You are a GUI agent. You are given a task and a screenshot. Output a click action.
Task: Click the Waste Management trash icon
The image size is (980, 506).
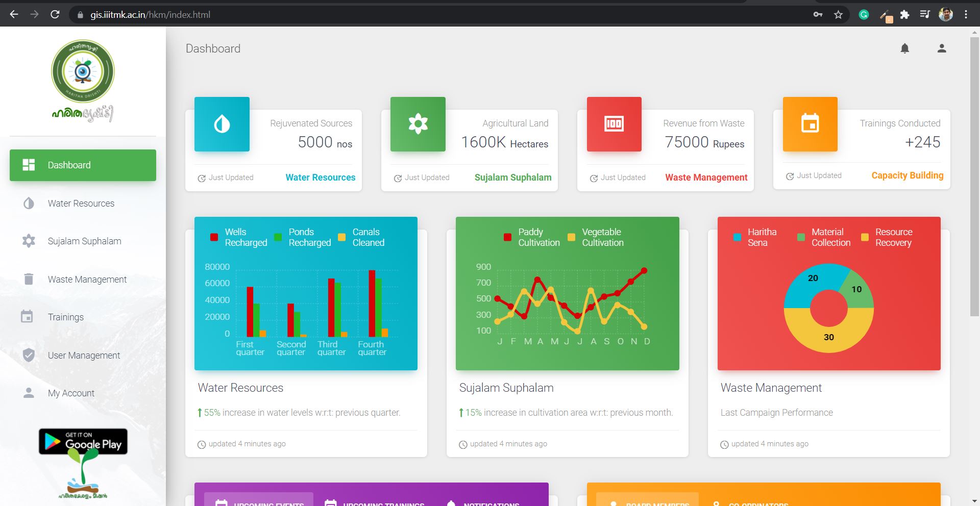29,279
